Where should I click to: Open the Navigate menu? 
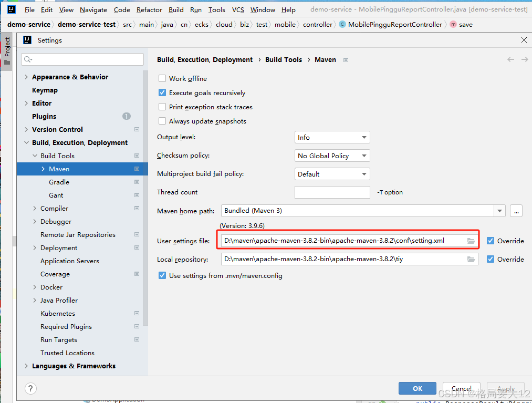[x=93, y=10]
